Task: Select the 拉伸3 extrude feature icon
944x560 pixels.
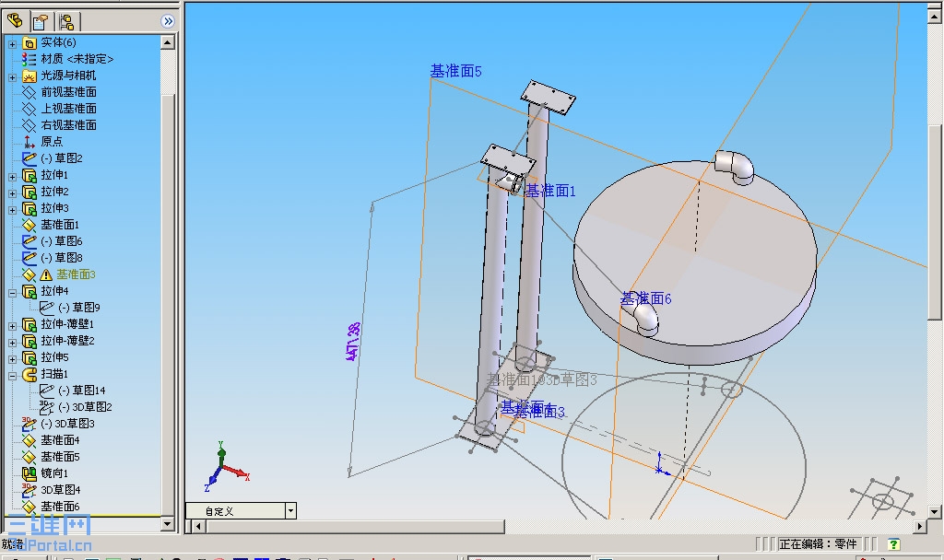Action: point(29,208)
